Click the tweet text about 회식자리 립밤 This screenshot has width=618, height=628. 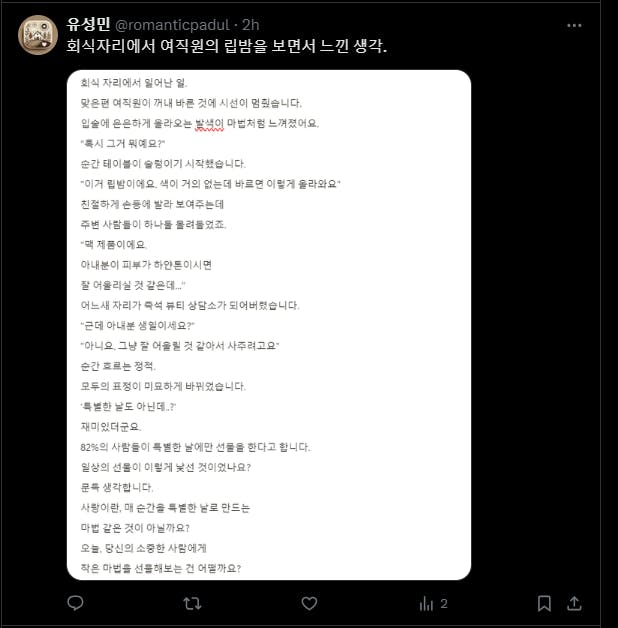coord(227,46)
